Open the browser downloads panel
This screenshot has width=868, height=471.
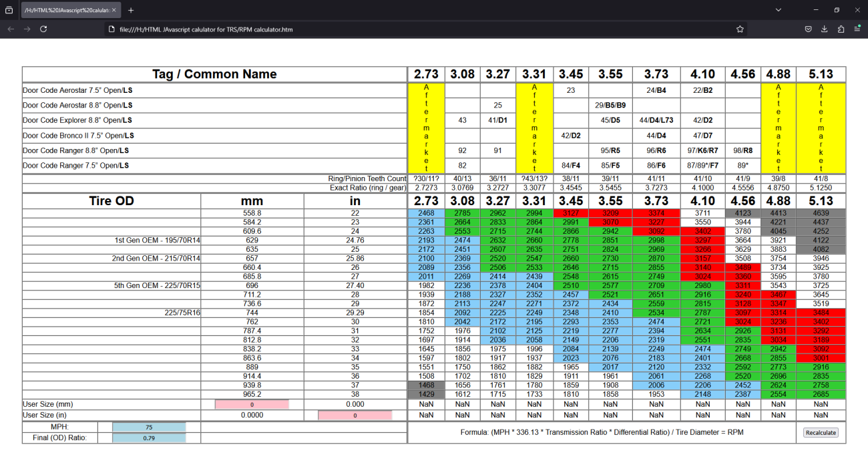pos(825,29)
